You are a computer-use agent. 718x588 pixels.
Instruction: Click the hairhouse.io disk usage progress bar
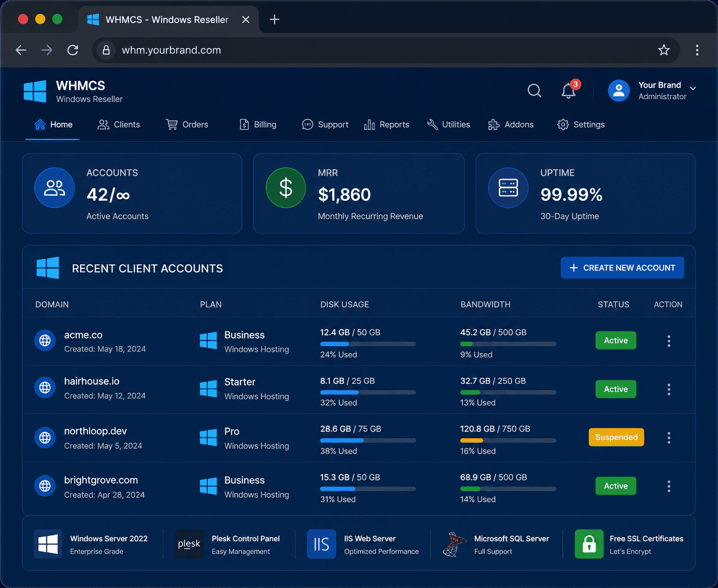(x=368, y=392)
